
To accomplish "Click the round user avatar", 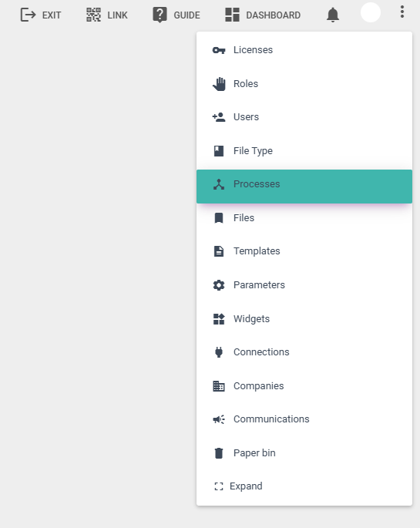I will 371,12.
